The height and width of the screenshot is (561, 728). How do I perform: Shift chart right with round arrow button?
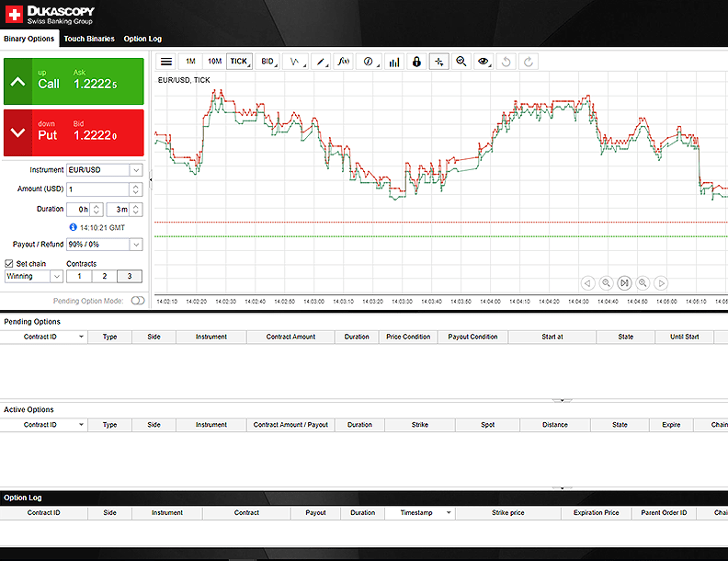[x=661, y=283]
